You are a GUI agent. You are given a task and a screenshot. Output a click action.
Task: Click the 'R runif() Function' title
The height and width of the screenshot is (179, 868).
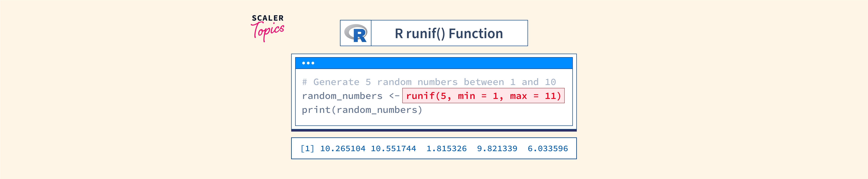point(449,34)
